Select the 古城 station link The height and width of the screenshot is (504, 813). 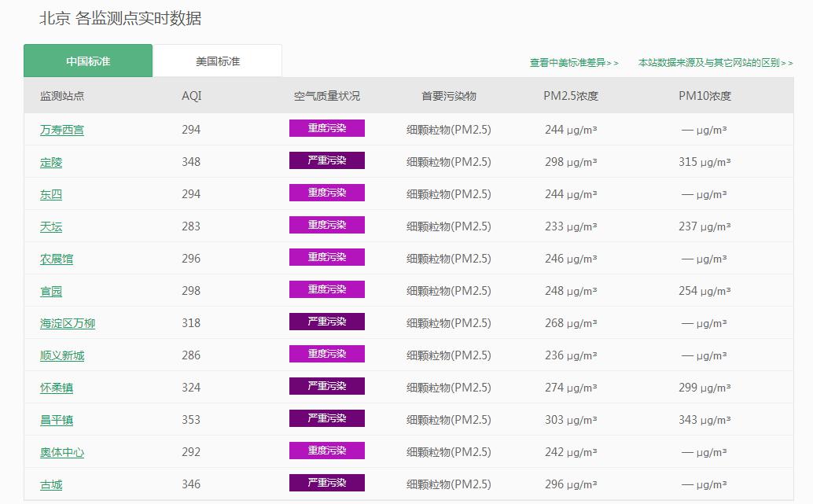point(51,484)
